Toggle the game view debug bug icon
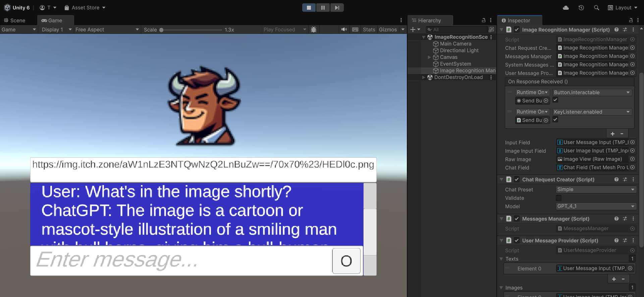 coord(314,29)
